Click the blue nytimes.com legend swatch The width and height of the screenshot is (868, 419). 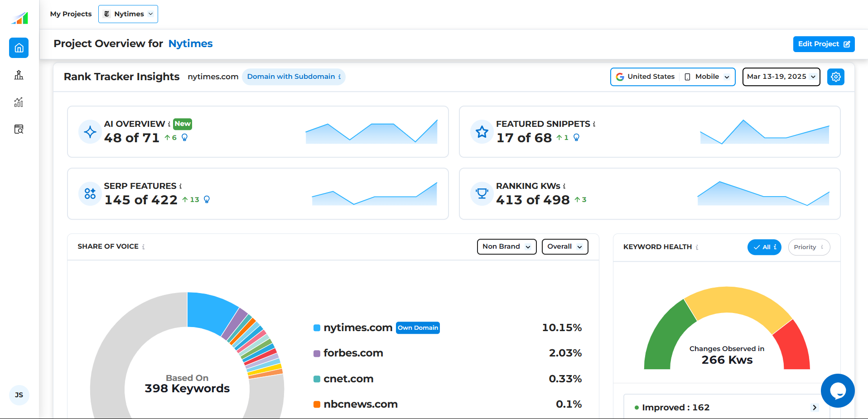pyautogui.click(x=317, y=328)
